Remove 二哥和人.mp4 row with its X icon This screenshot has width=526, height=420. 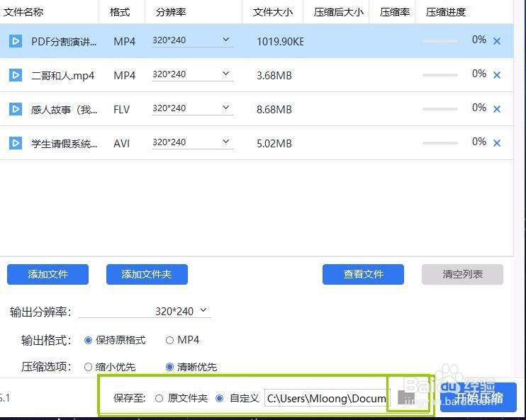[x=497, y=75]
